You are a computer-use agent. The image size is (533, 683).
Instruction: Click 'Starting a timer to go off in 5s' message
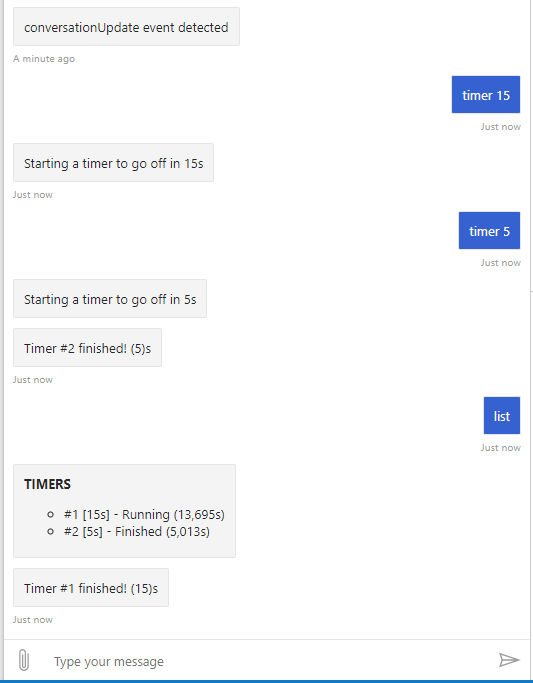click(110, 298)
